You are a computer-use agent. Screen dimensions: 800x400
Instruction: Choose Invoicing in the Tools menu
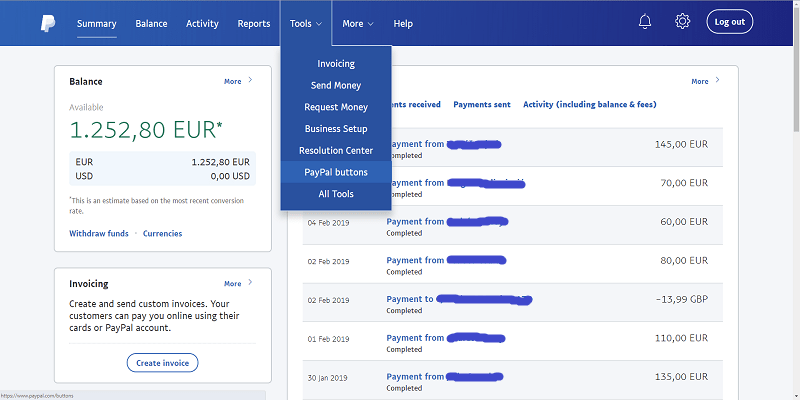336,64
